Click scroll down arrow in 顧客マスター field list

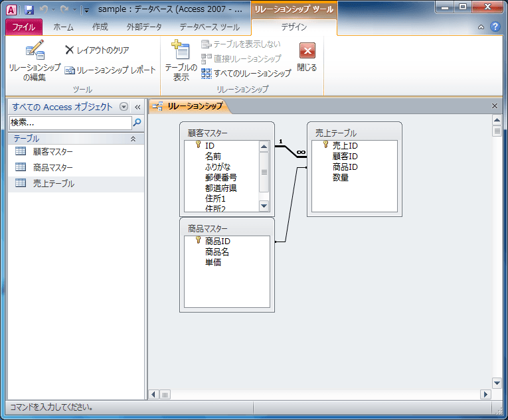coord(264,206)
